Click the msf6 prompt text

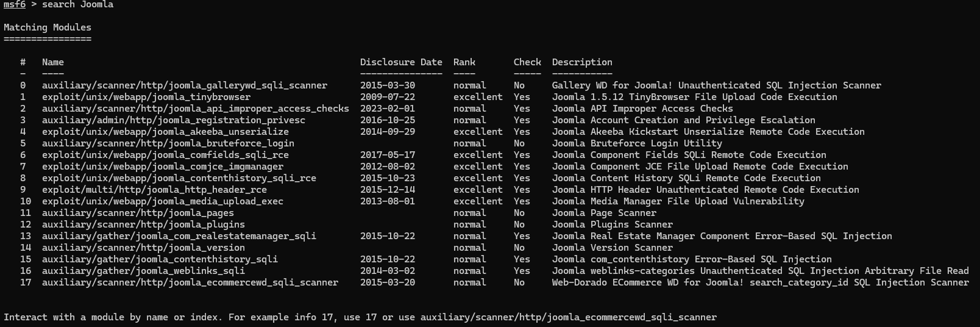point(15,5)
